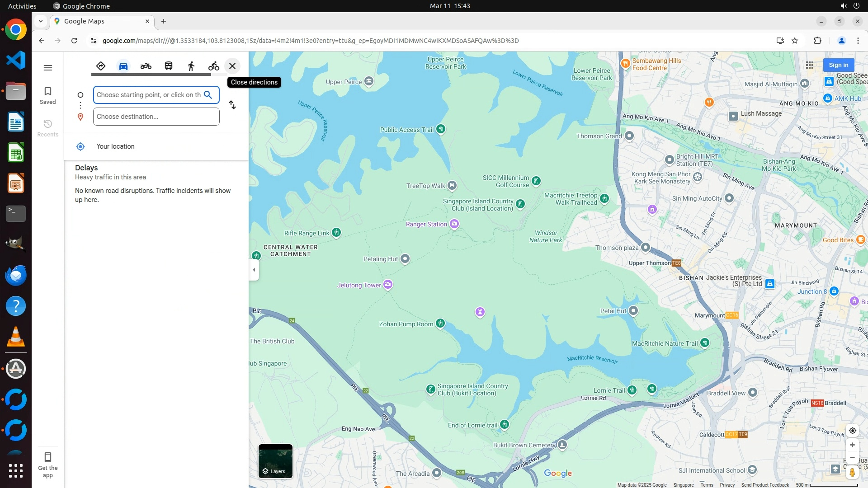The width and height of the screenshot is (868, 488).
Task: Select the Transit travel mode icon
Action: click(x=169, y=66)
